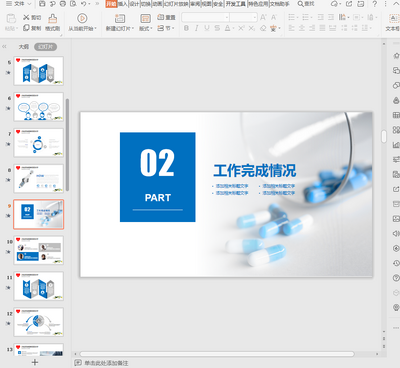Open the chart icon in right sidebar
This screenshot has width=400, height=368.
click(x=396, y=145)
